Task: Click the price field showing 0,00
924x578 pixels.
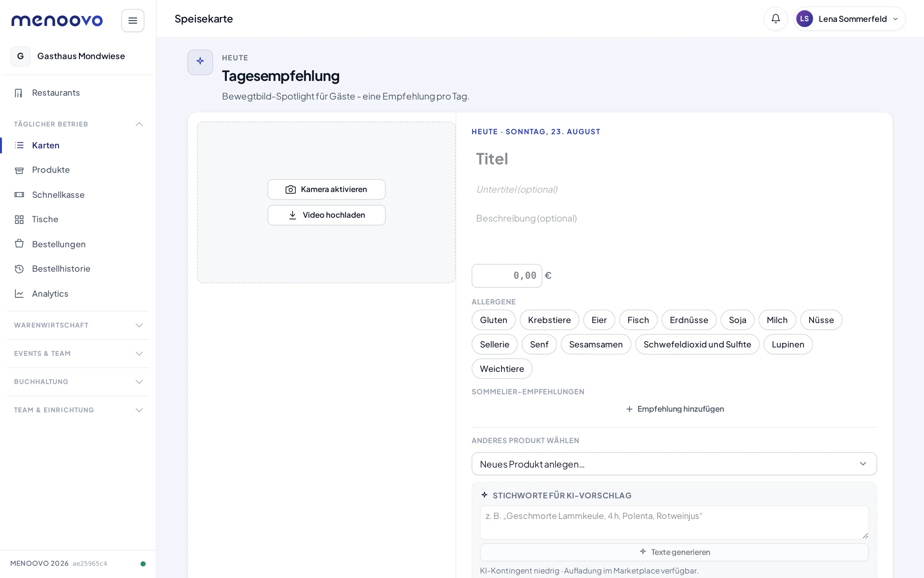Action: point(507,276)
